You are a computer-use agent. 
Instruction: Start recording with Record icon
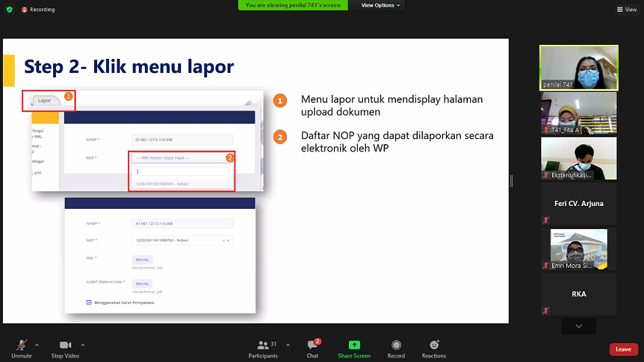396,345
